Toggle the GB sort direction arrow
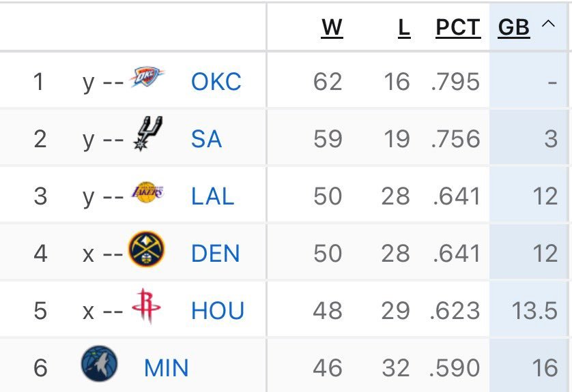This screenshot has width=572, height=392. pyautogui.click(x=547, y=25)
